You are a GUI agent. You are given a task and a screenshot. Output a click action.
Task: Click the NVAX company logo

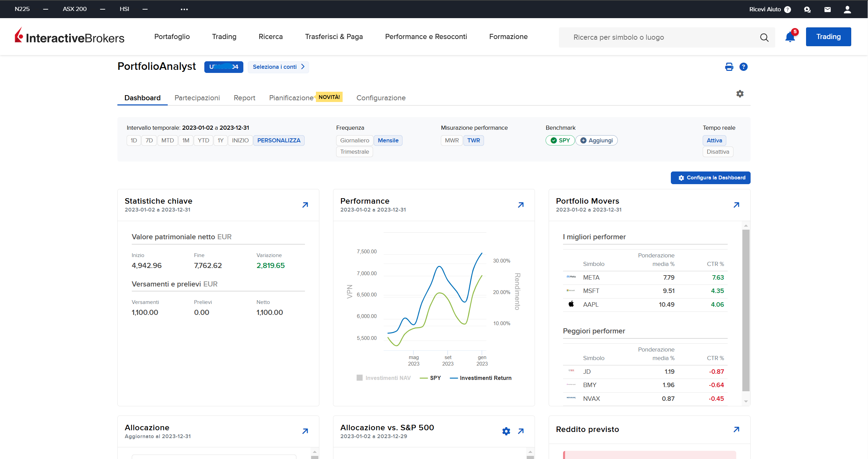tap(571, 398)
